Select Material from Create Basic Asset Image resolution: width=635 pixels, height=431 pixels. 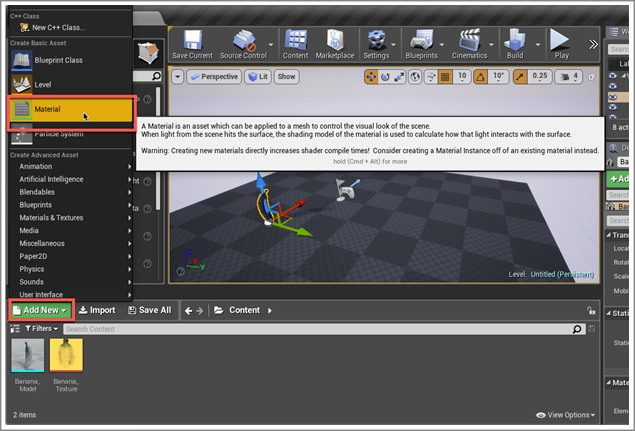click(71, 109)
